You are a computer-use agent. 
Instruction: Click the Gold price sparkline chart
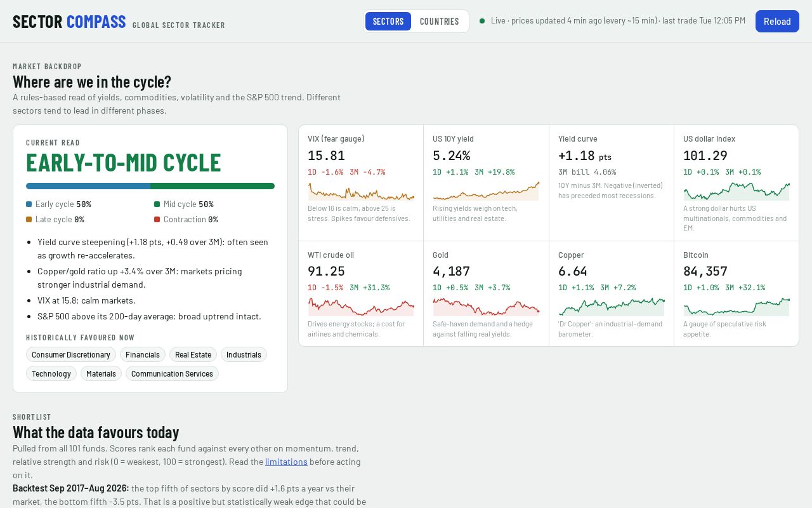click(x=486, y=307)
